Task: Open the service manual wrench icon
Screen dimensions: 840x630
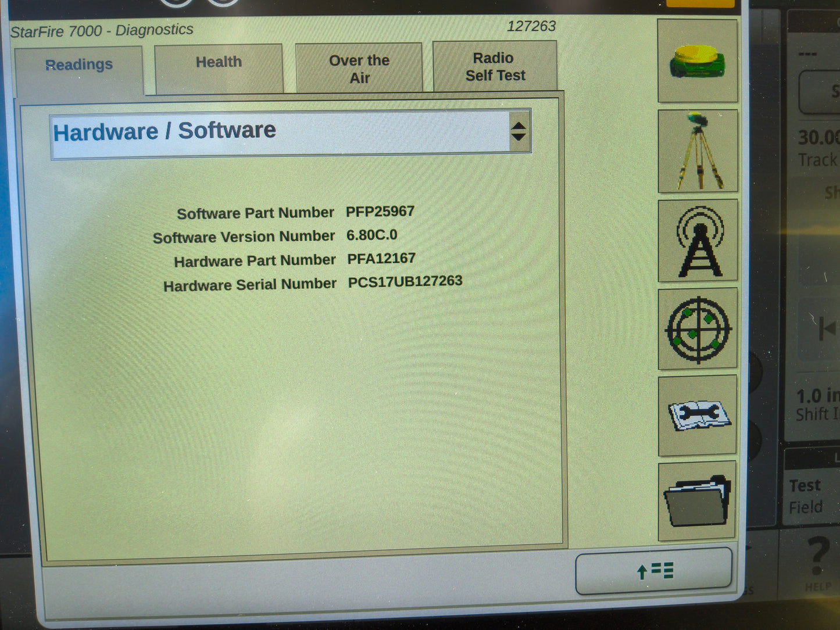Action: 696,416
